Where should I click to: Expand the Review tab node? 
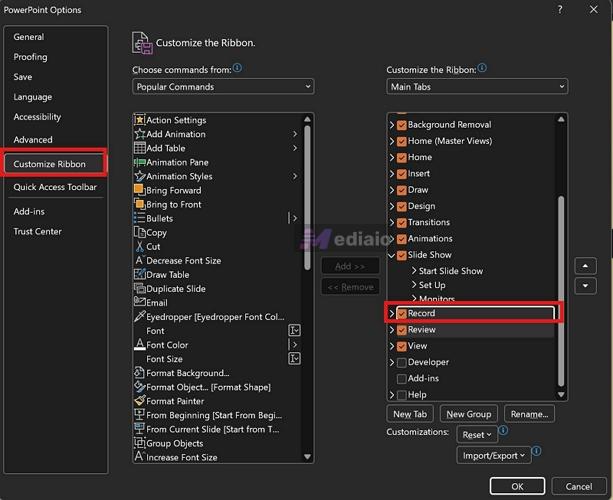click(x=392, y=330)
